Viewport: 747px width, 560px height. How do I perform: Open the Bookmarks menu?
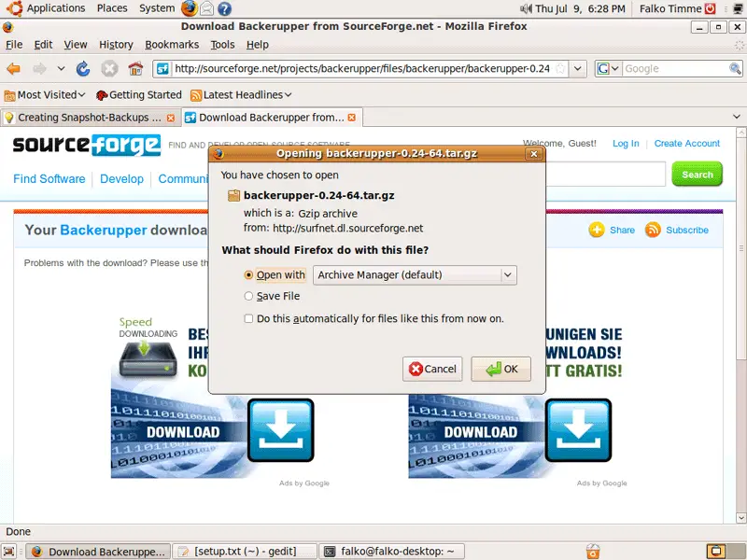click(x=172, y=45)
